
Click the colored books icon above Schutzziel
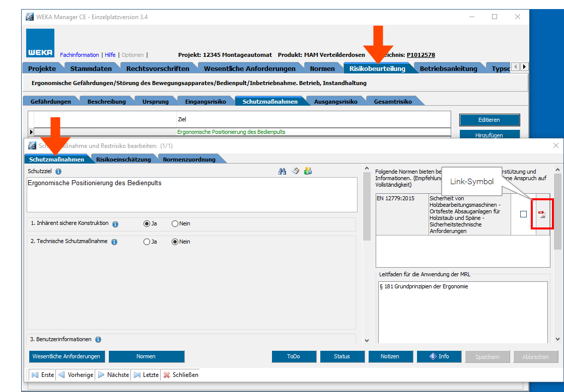click(x=308, y=171)
